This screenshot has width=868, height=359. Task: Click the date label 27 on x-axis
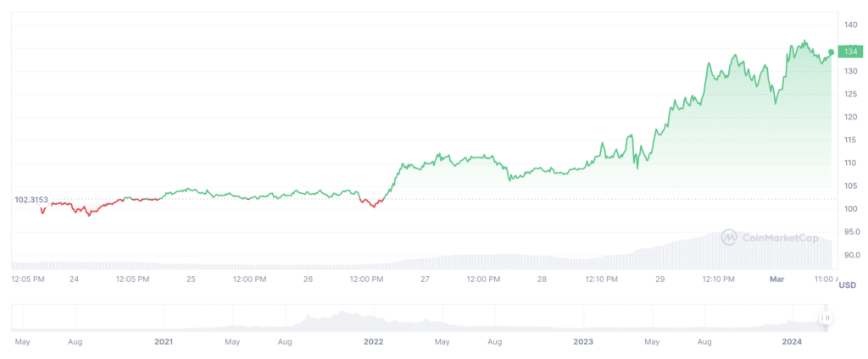425,279
